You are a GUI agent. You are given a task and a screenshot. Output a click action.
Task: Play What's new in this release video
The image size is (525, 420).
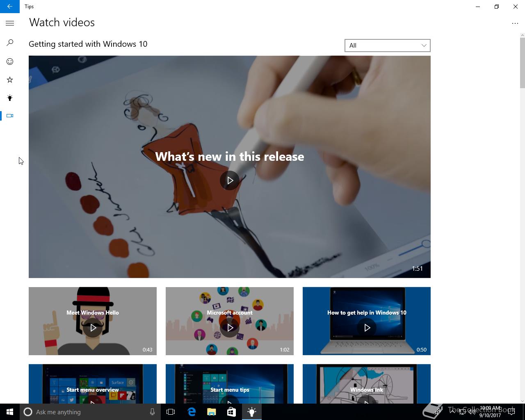(230, 180)
